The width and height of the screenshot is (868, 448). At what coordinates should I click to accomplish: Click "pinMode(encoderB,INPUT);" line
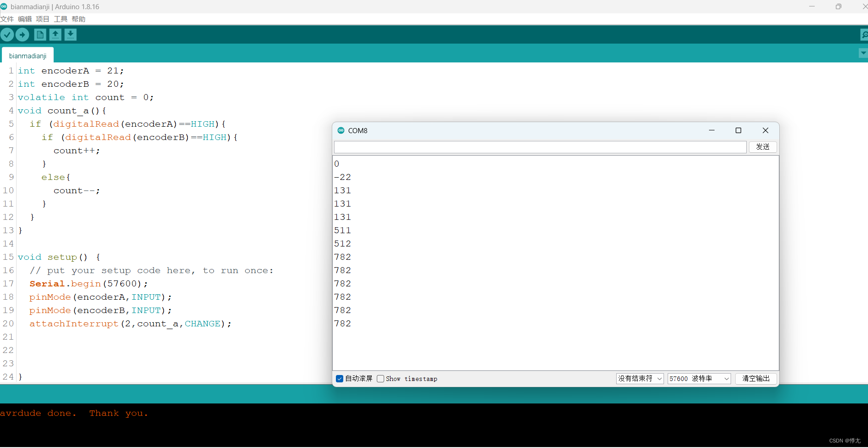coord(101,310)
